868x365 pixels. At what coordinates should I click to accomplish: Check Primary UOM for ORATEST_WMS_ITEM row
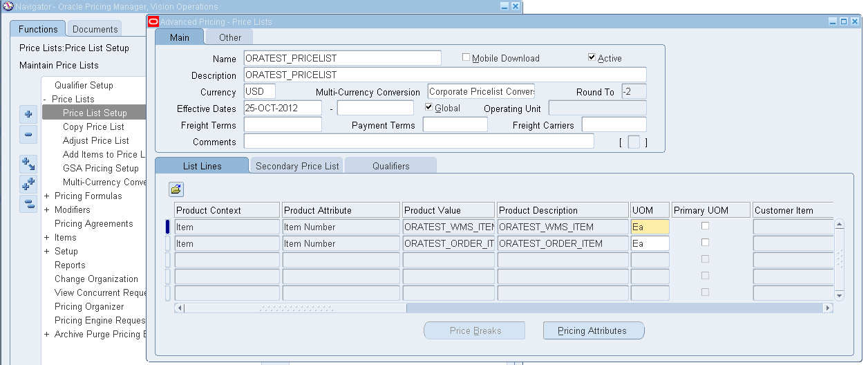705,226
